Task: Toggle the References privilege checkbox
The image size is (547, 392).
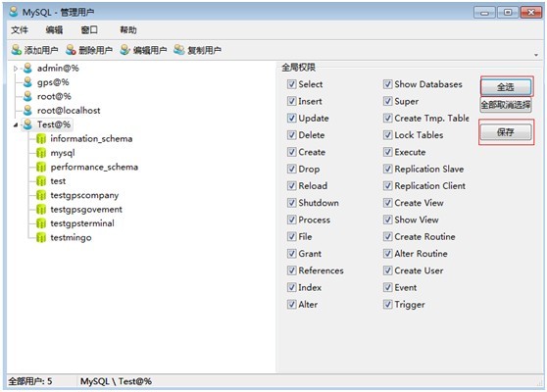Action: point(292,270)
